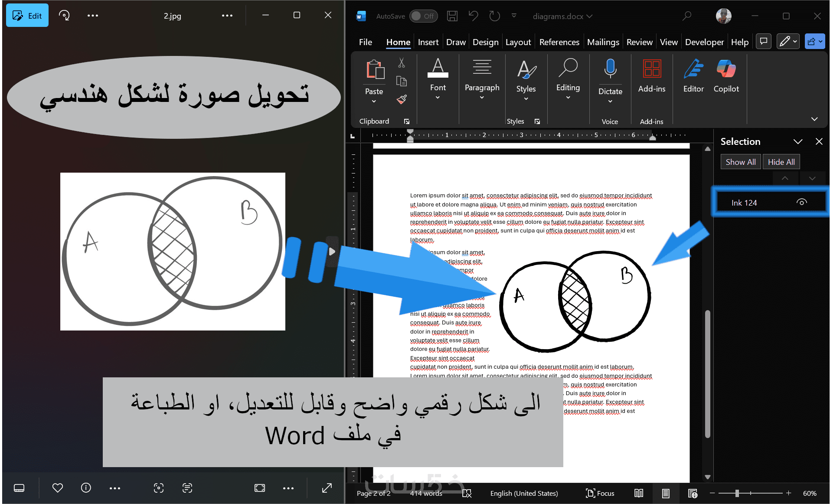Click the zoom to fit icon in Photos

[x=260, y=488]
